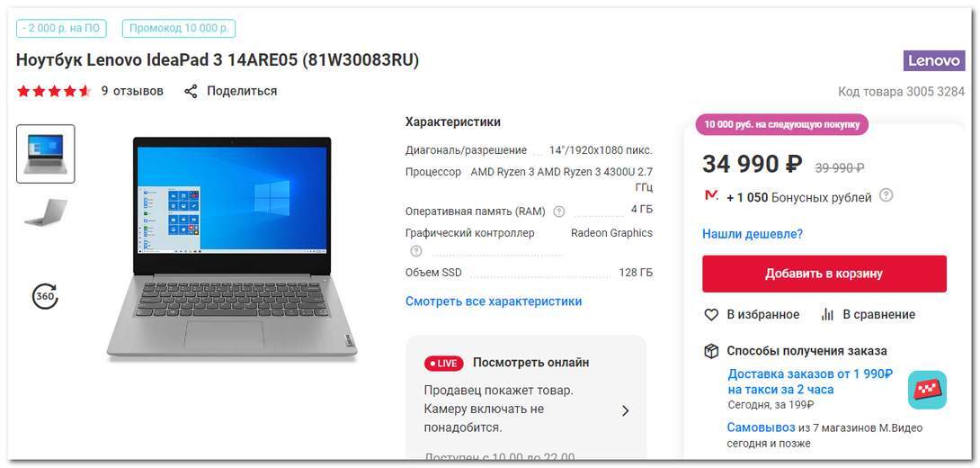
Task: Expand Посмотреть онлайн with the chevron arrow
Action: pyautogui.click(x=625, y=411)
